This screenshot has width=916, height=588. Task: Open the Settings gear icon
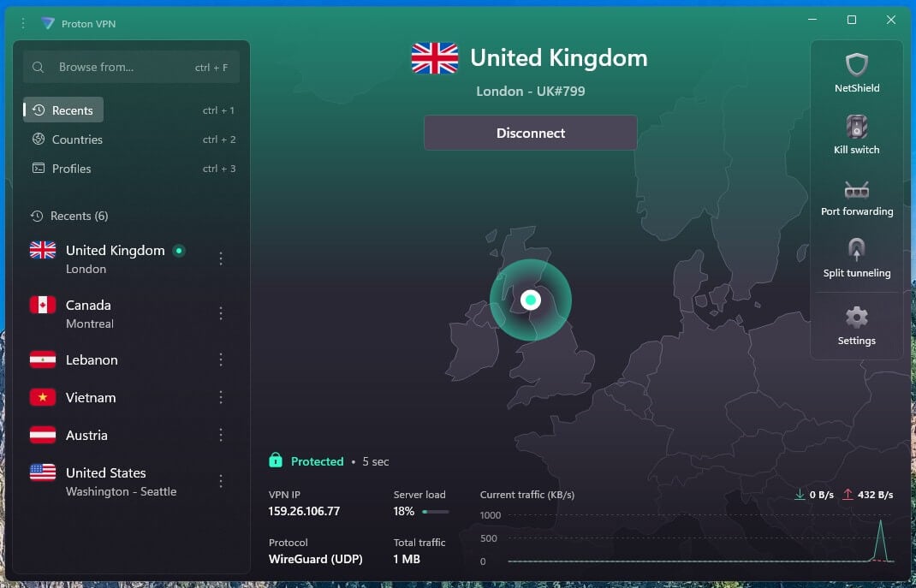coord(856,317)
